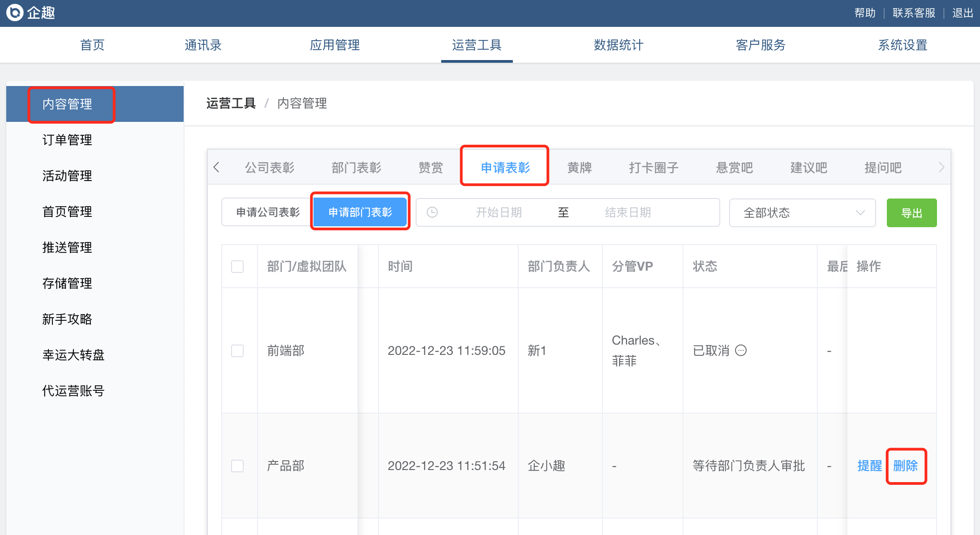The width and height of the screenshot is (980, 535).
Task: Switch to the 公司表彰 content tab
Action: 270,168
